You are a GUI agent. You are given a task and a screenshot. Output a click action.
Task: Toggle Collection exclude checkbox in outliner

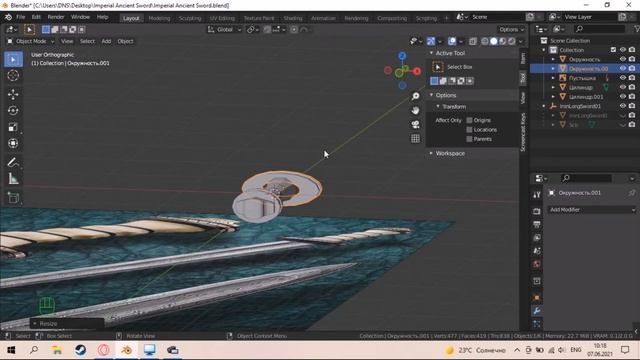[613, 50]
